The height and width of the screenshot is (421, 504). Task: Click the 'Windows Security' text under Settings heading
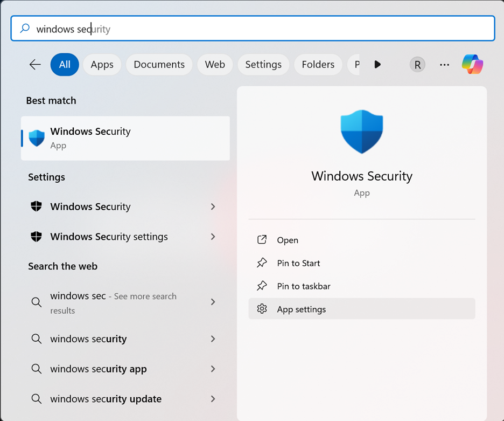point(90,206)
